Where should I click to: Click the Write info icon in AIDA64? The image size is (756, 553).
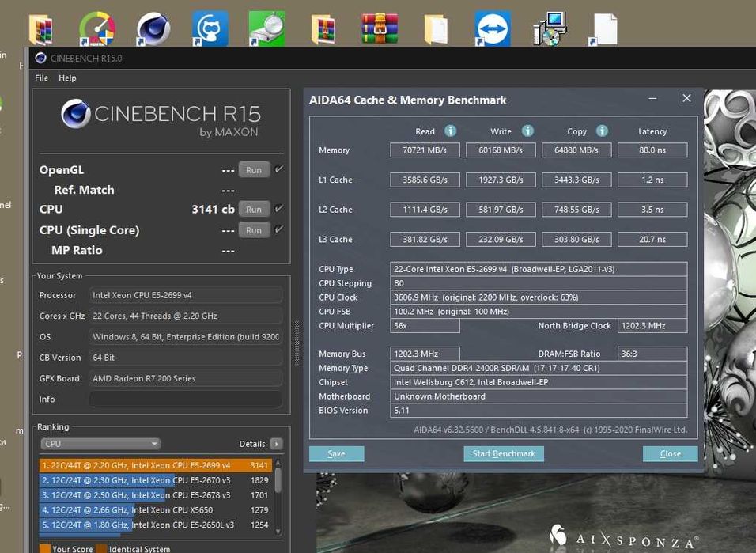click(x=528, y=131)
